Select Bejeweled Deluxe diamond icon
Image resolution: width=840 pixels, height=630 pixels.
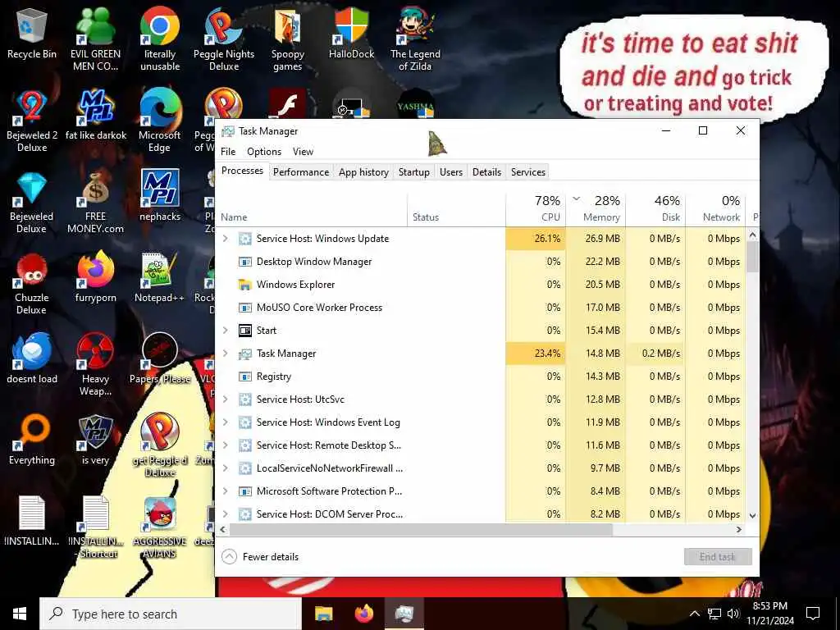click(x=32, y=203)
